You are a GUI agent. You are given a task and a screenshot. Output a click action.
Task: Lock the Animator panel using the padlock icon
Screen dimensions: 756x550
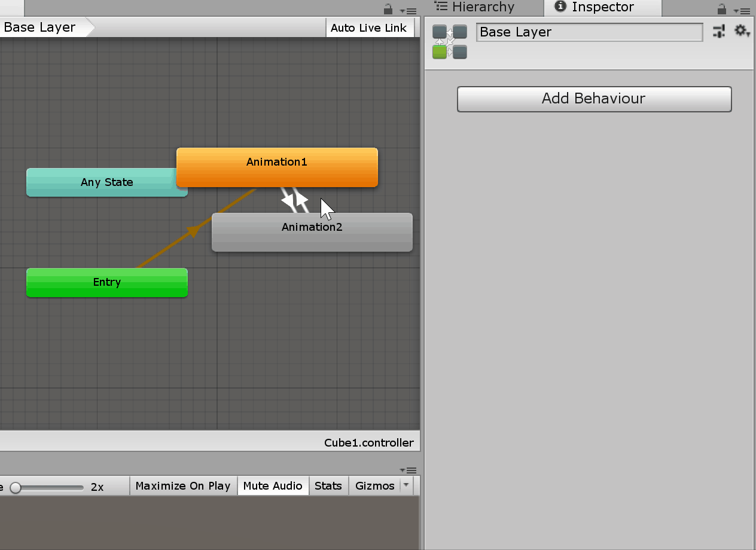pos(388,9)
